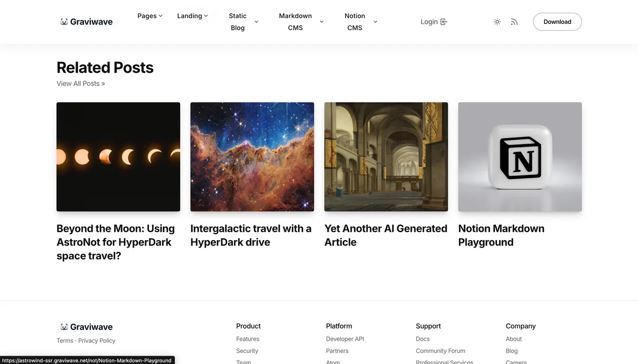
Task: Go to Developer API in footer
Action: tap(345, 339)
